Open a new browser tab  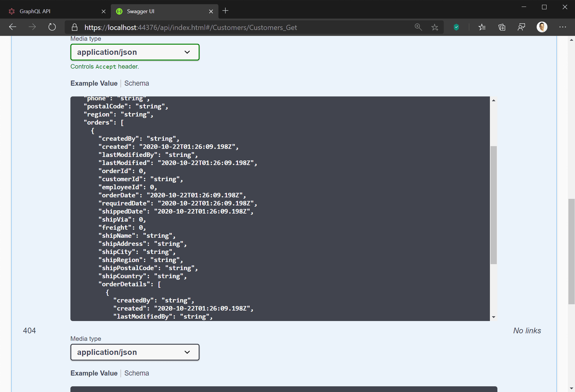click(225, 11)
